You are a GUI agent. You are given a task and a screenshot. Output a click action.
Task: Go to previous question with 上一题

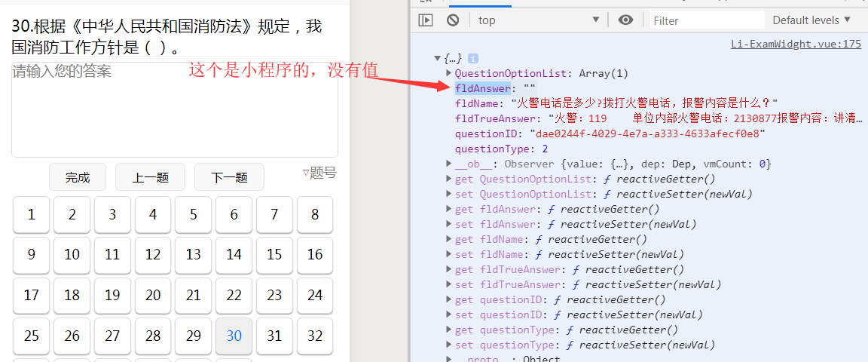pyautogui.click(x=150, y=178)
